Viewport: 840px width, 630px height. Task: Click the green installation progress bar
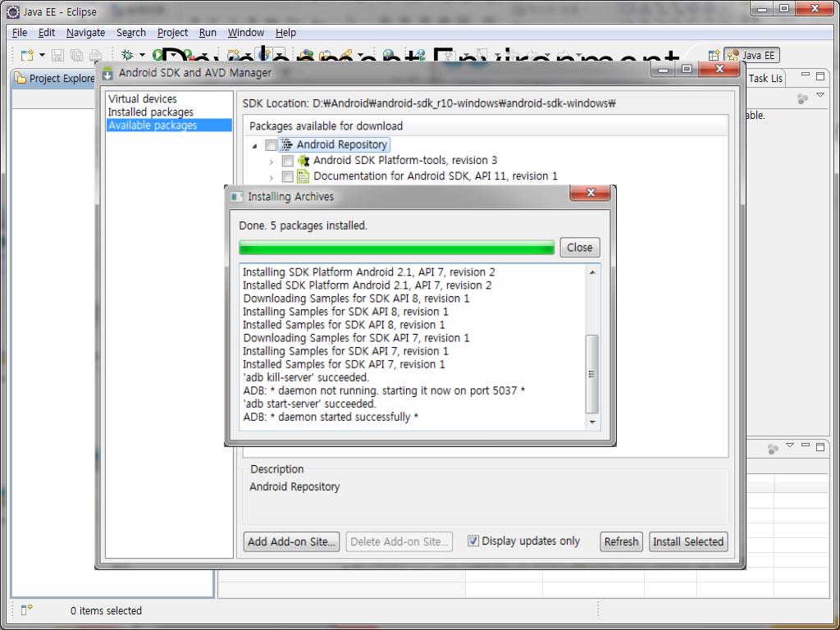coord(396,248)
